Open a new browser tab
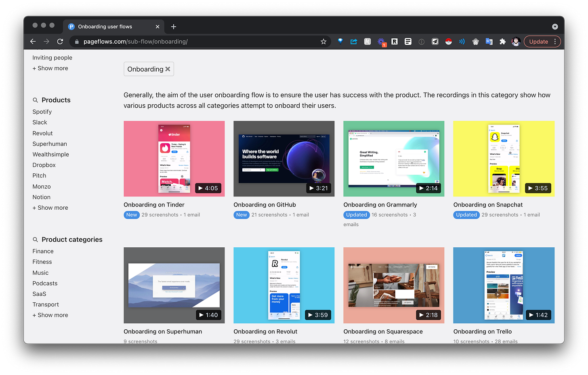588x375 pixels. tap(174, 27)
